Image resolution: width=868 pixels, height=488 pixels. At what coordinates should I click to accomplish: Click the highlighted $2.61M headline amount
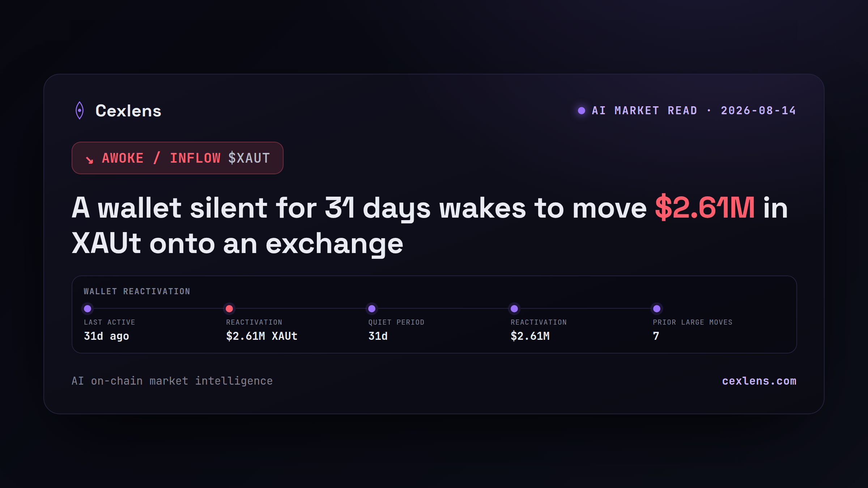point(705,208)
